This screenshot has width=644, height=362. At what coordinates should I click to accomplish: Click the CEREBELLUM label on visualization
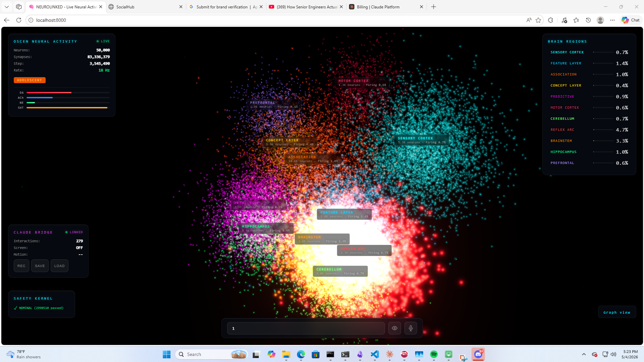click(x=340, y=271)
